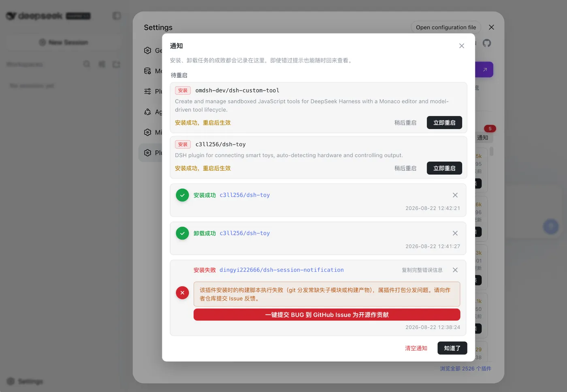Select the 'Ag' settings section icon

pos(147,112)
